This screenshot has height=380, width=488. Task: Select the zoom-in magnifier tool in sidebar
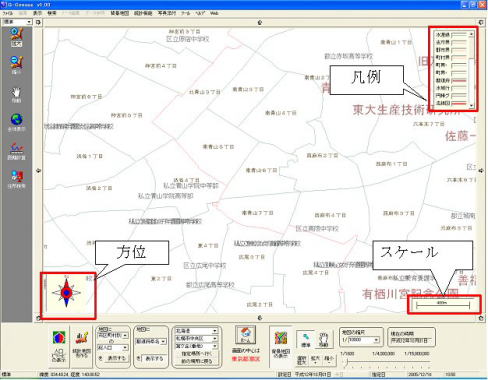tap(16, 36)
